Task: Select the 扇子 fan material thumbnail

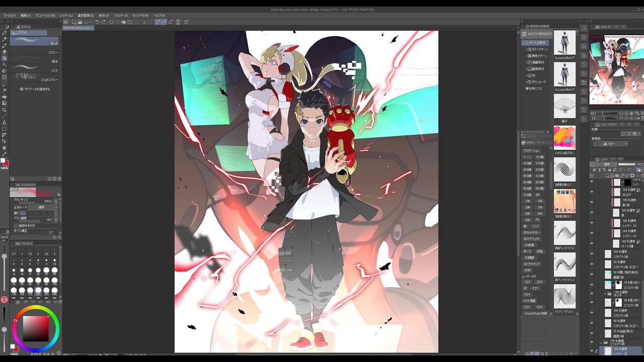Action: click(565, 106)
